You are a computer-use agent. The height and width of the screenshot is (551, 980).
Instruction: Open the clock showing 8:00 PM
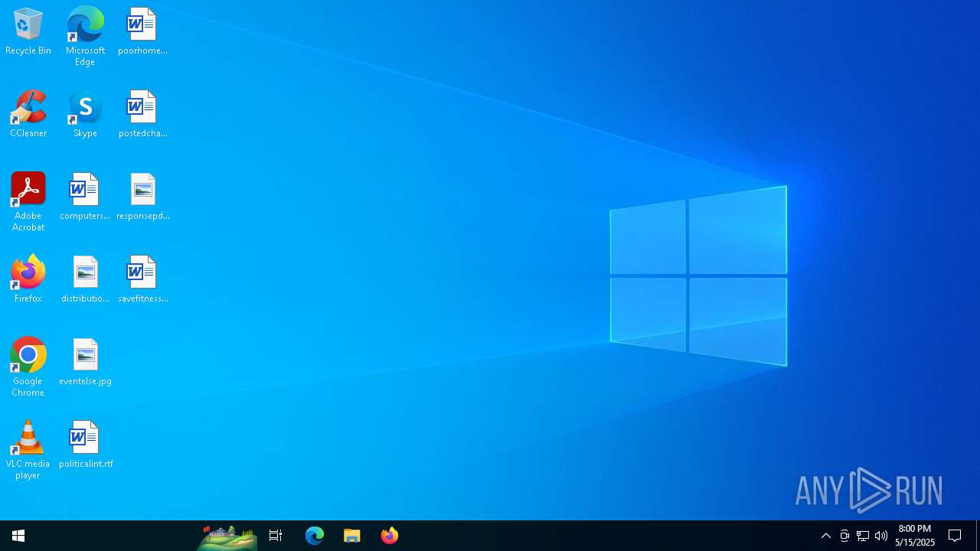click(915, 536)
